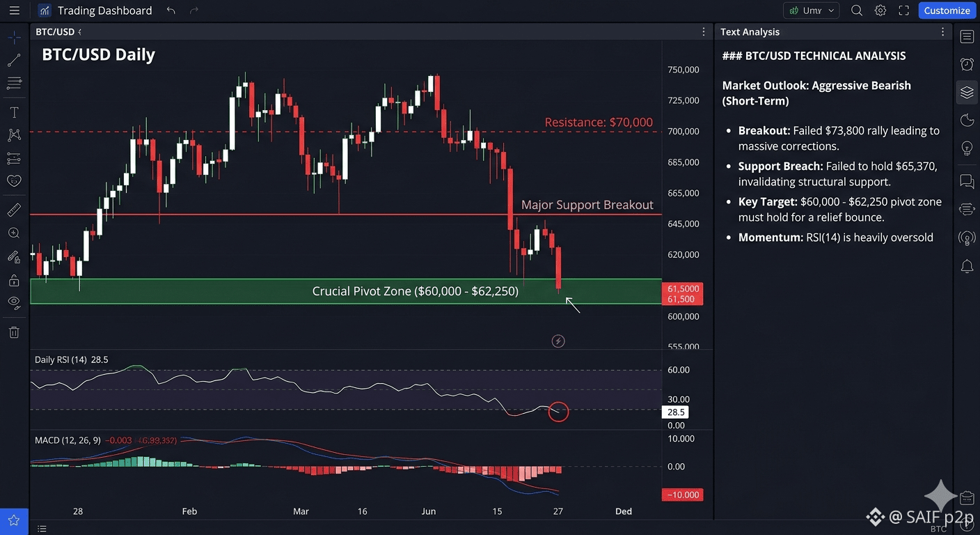980x535 pixels.
Task: Open the watchlist panel icon
Action: 967,37
